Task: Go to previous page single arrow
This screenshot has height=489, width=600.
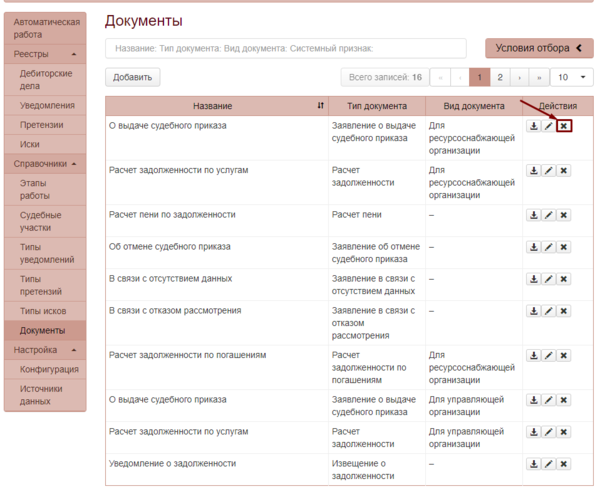Action: (x=460, y=77)
